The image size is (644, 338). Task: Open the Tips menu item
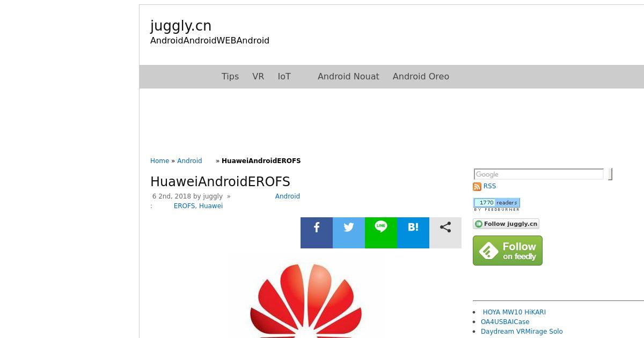pyautogui.click(x=230, y=77)
